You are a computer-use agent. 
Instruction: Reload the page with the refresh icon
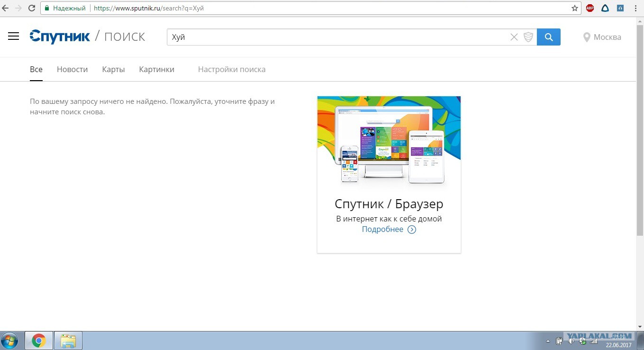coord(32,8)
